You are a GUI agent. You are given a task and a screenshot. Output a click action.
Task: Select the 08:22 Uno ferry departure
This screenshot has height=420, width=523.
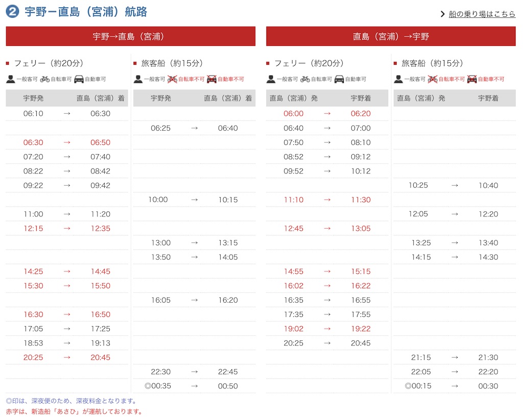pyautogui.click(x=33, y=171)
